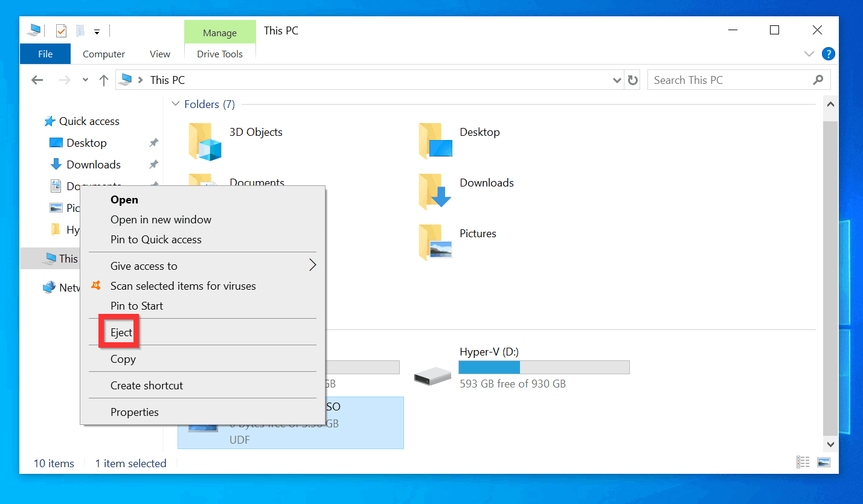Screen dimensions: 863x504
Task: Click the Back navigation button
Action: [x=37, y=79]
